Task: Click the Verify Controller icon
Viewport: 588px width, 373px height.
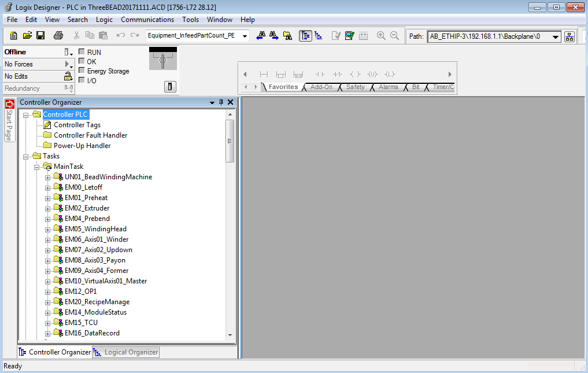Action: (349, 36)
